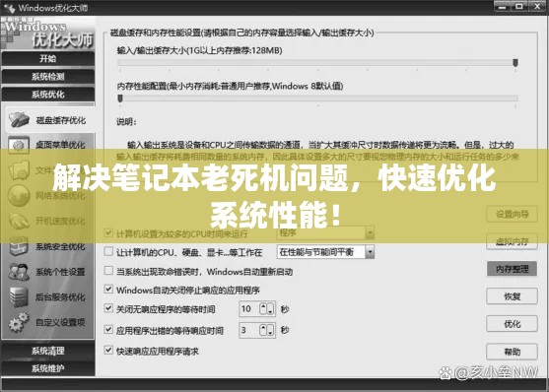
Task: Expand the 在性能与节能间平衡 dropdown
Action: coord(370,252)
